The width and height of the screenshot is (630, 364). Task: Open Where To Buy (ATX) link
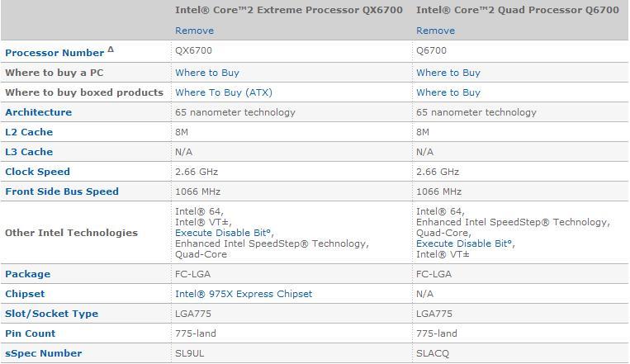click(x=224, y=92)
